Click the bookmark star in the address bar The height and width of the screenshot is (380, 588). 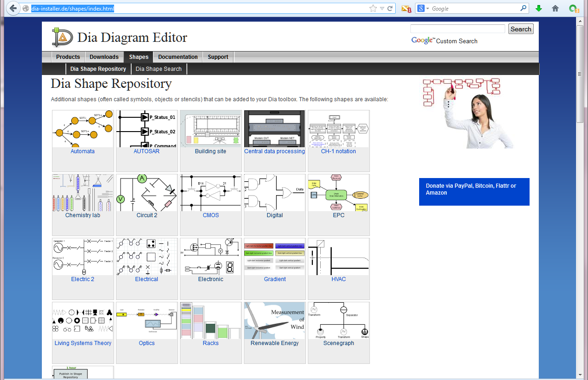point(373,8)
